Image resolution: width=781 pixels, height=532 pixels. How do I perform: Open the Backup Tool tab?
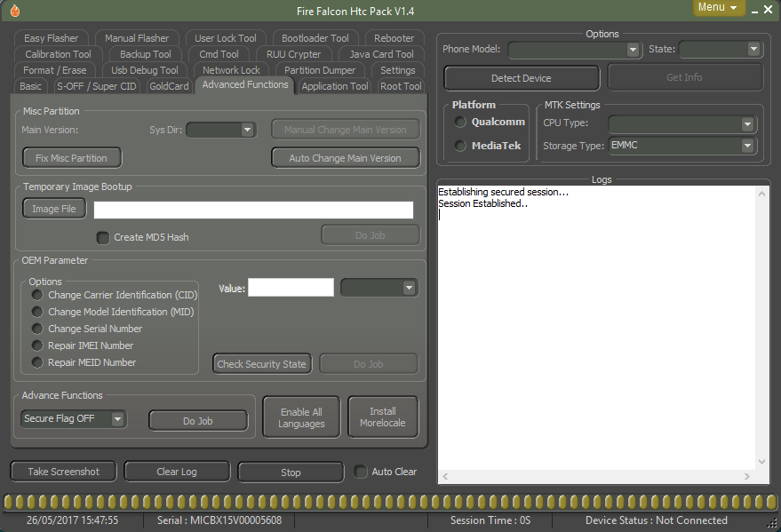(x=145, y=54)
